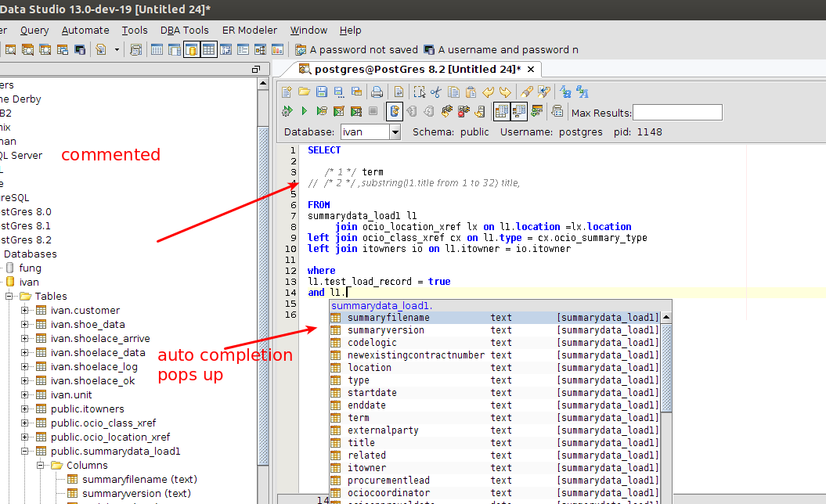Toggle the database servers panel icon in main toolbar
Viewport: 826px width, 504px height.
(x=192, y=50)
